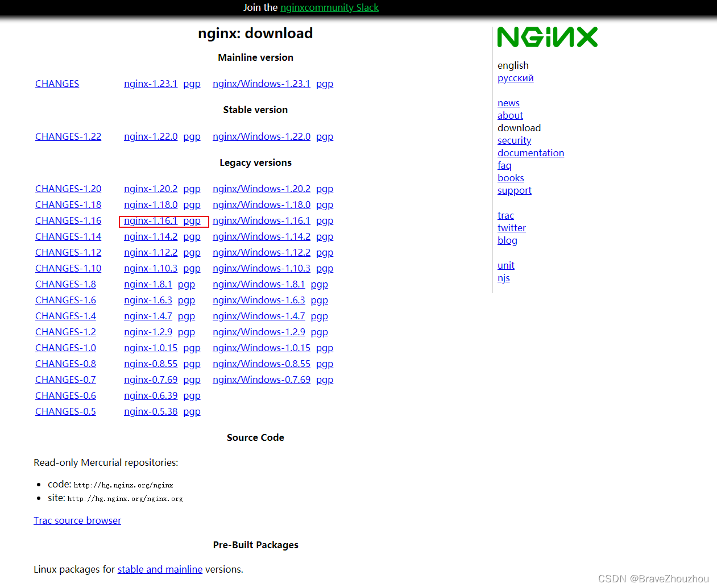Download nginx/Windows-1.18.0
717x588 pixels.
(x=262, y=205)
